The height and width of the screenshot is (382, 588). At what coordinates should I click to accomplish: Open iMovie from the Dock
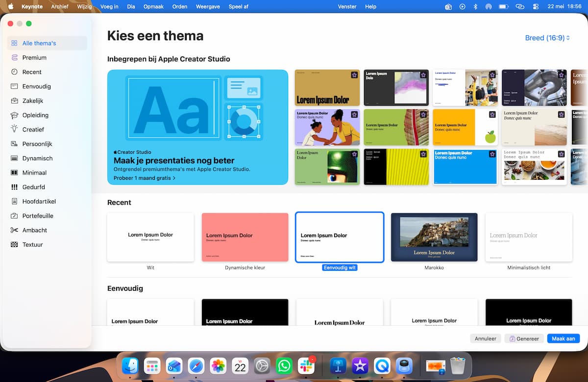(x=360, y=366)
